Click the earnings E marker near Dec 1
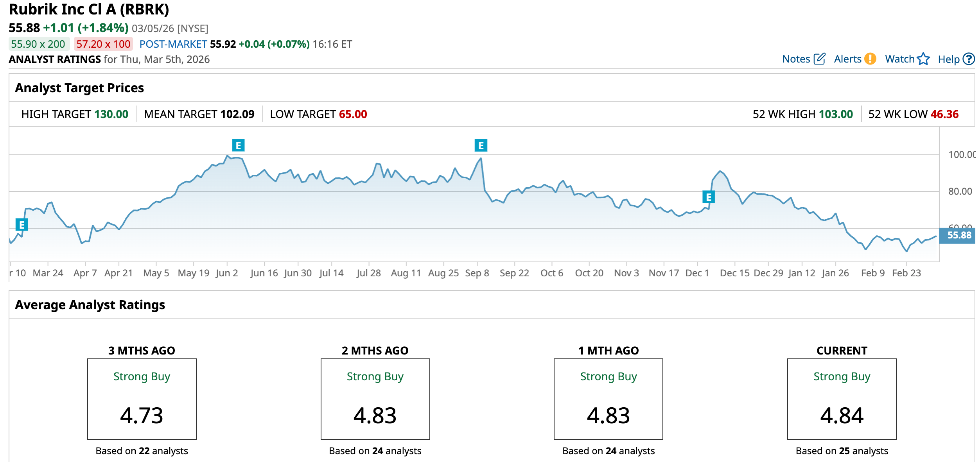This screenshot has width=980, height=462. (709, 197)
